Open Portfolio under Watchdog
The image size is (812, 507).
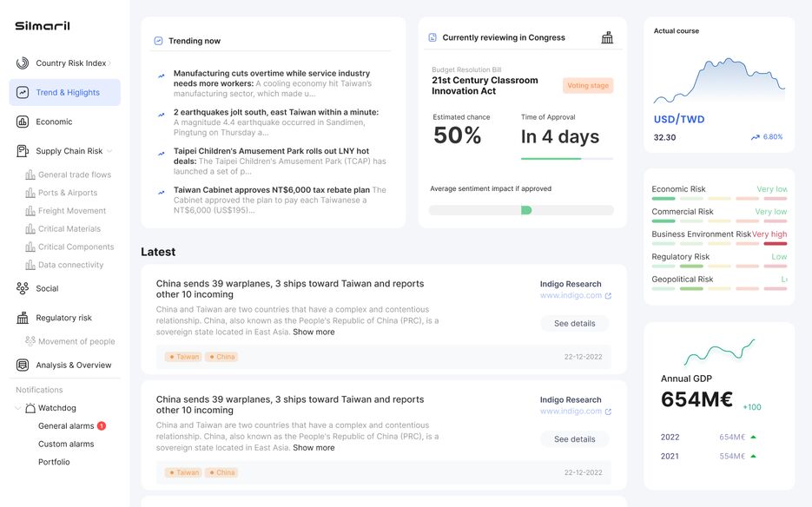54,462
